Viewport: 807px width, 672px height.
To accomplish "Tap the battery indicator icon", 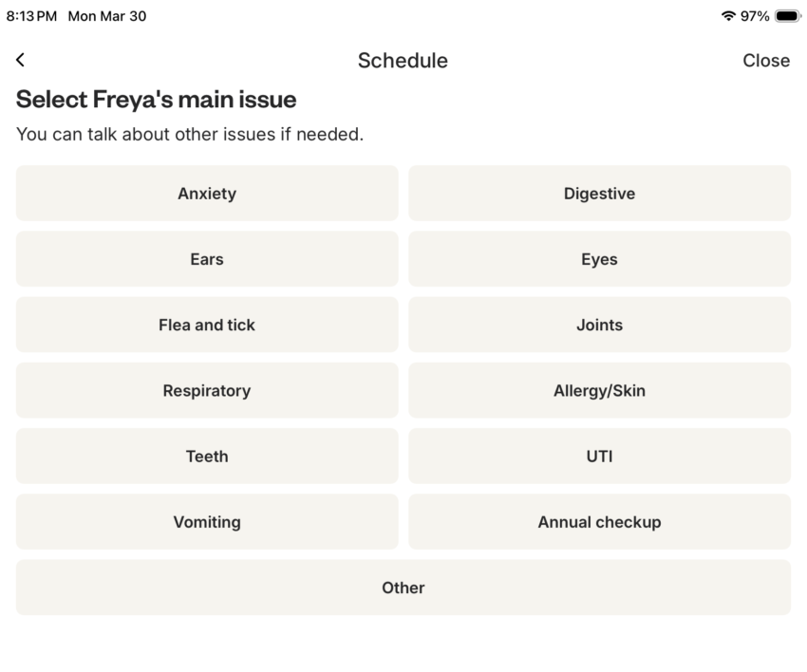I will pyautogui.click(x=788, y=16).
